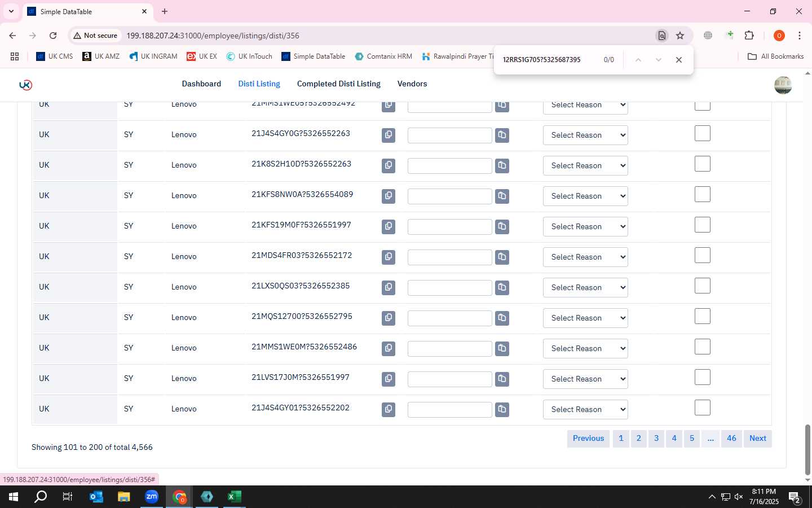Open Zoom from the taskbar

click(152, 497)
